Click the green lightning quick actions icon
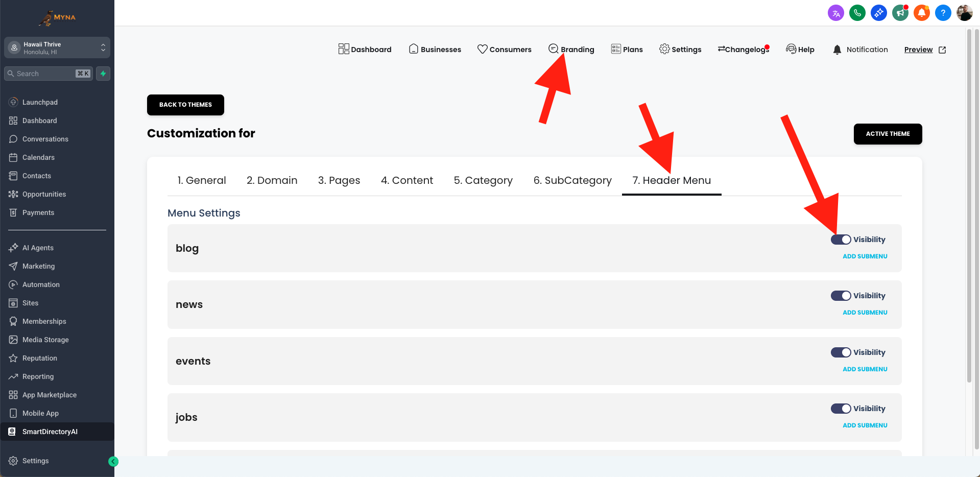The image size is (980, 477). [103, 74]
